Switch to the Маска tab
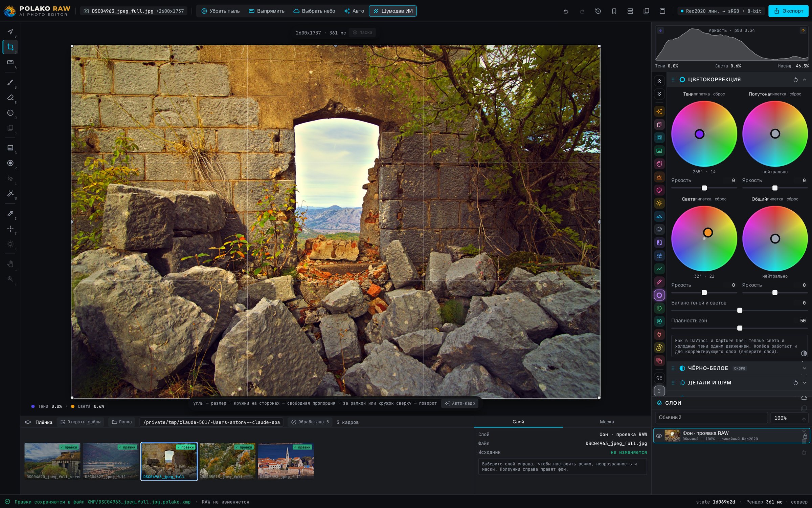This screenshot has width=812, height=508. point(607,422)
